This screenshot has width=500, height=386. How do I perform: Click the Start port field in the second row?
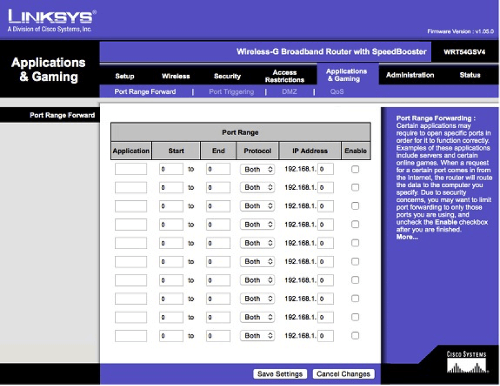coord(171,188)
